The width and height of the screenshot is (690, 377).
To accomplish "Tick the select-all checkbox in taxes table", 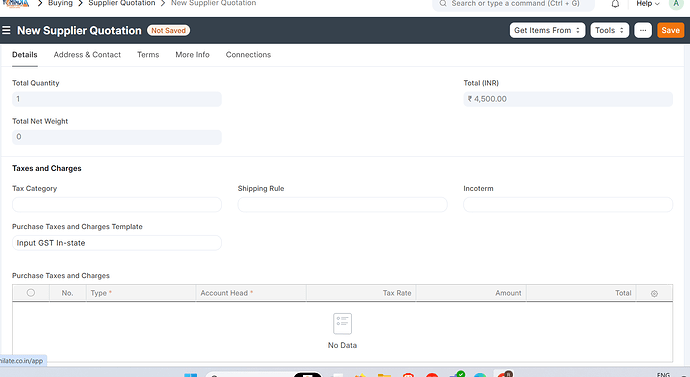I will (31, 293).
